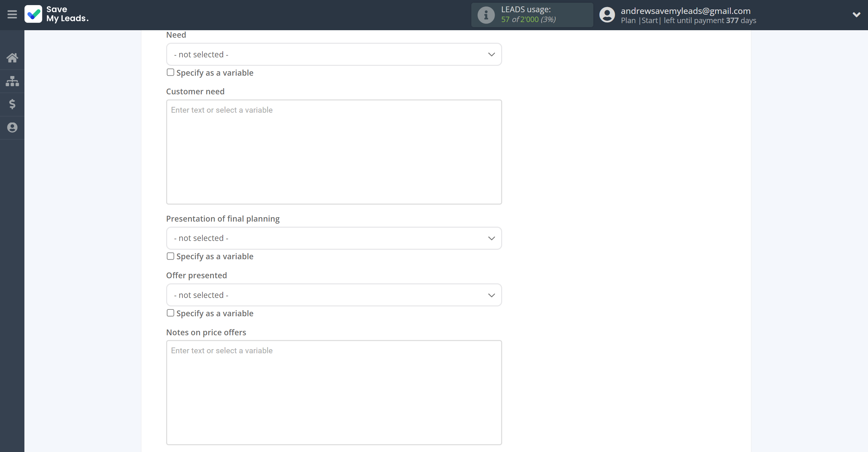Image resolution: width=868 pixels, height=452 pixels.
Task: Expand the Need dropdown selector
Action: click(334, 54)
